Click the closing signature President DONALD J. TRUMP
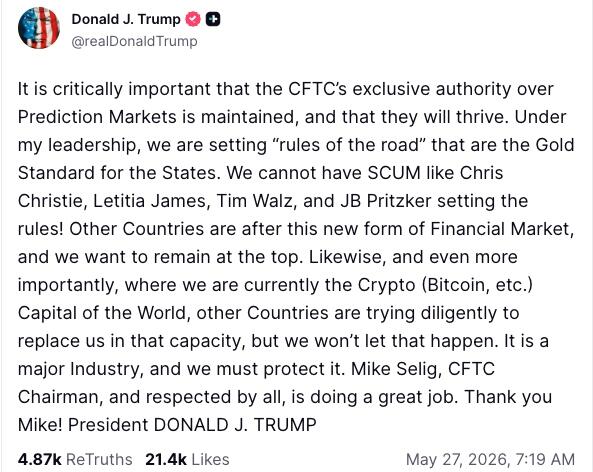This screenshot has width=593, height=472. tap(192, 425)
